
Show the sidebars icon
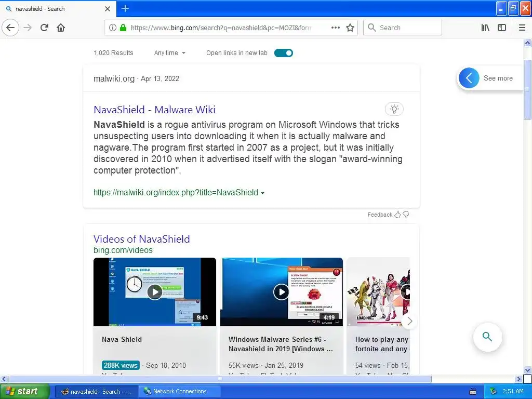pyautogui.click(x=502, y=28)
